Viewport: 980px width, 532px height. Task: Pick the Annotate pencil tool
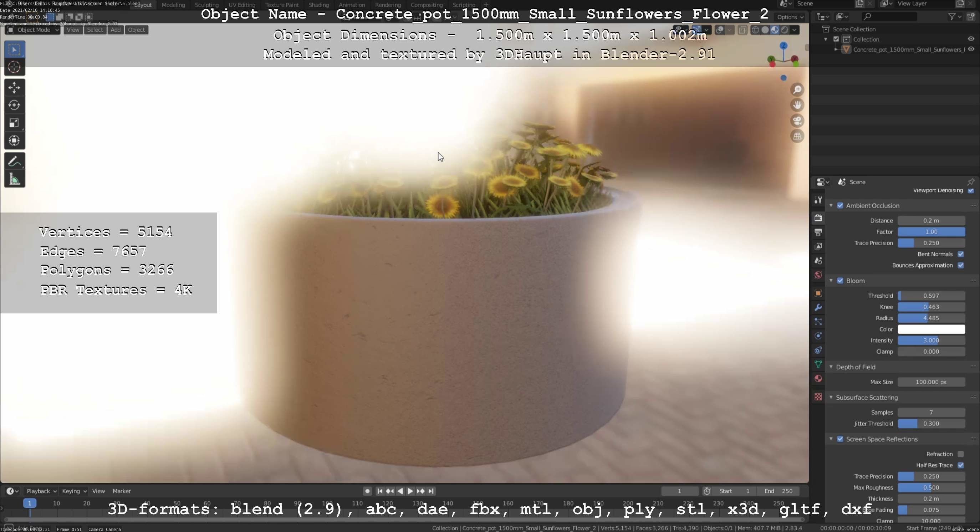click(x=15, y=161)
